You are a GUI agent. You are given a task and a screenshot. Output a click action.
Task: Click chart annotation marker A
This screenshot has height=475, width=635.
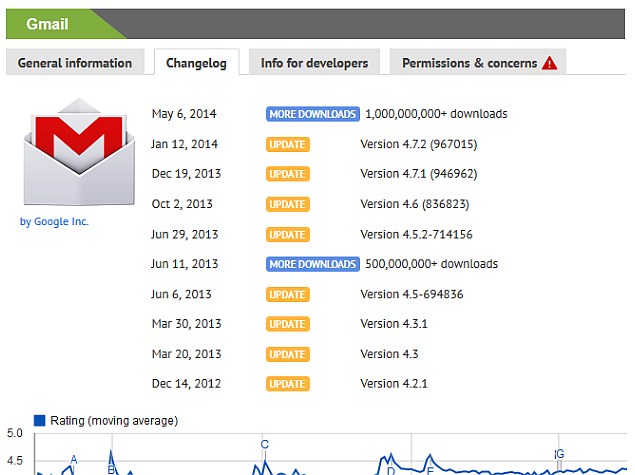pyautogui.click(x=74, y=460)
